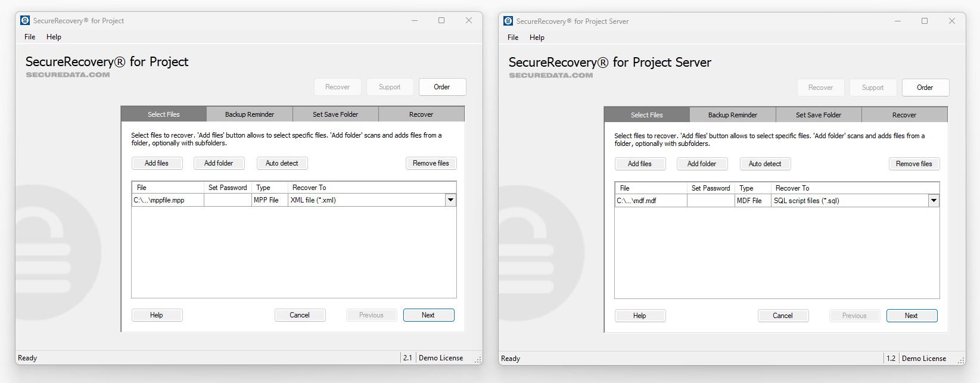Select the mppfile.mpp row in file list
This screenshot has height=383, width=980.
point(167,200)
